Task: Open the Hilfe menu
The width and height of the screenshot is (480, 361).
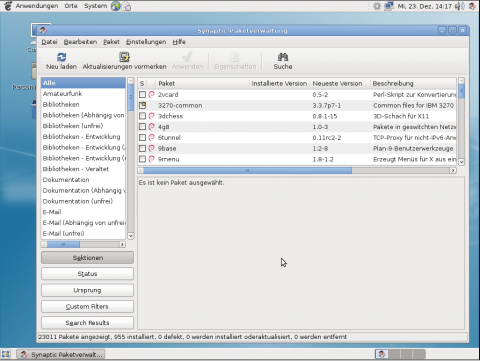Action: [179, 42]
